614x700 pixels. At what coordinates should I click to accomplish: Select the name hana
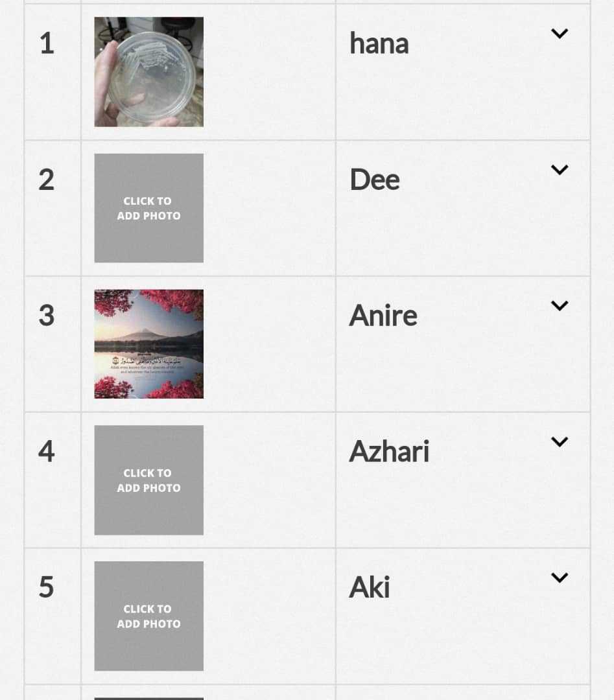(379, 44)
